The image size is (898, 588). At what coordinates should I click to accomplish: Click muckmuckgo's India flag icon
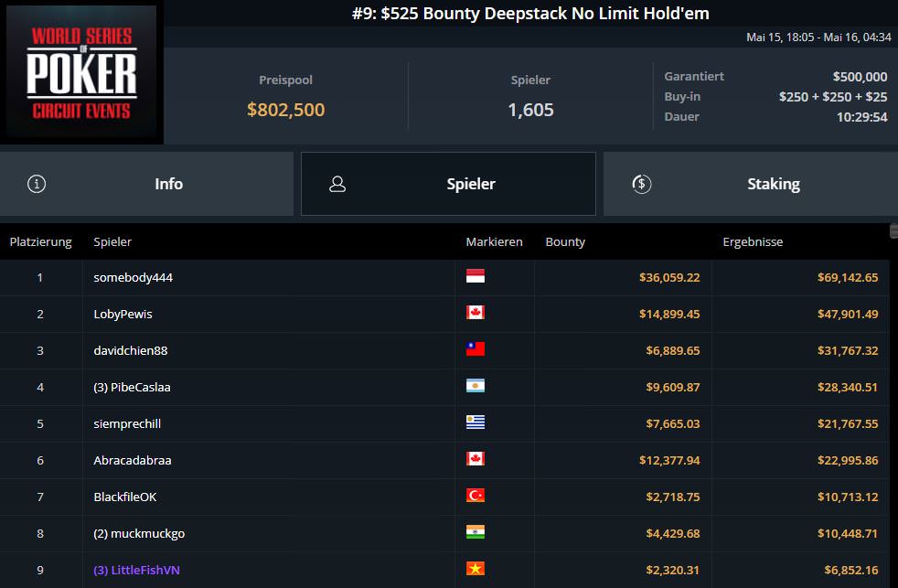pyautogui.click(x=475, y=532)
